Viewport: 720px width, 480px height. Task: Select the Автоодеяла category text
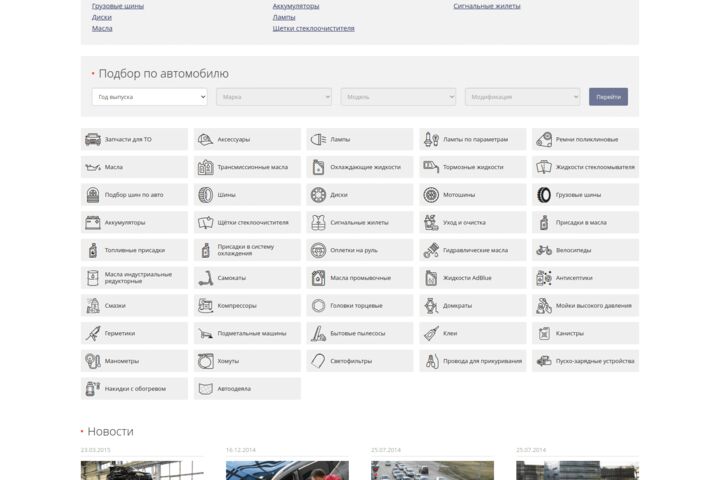234,389
